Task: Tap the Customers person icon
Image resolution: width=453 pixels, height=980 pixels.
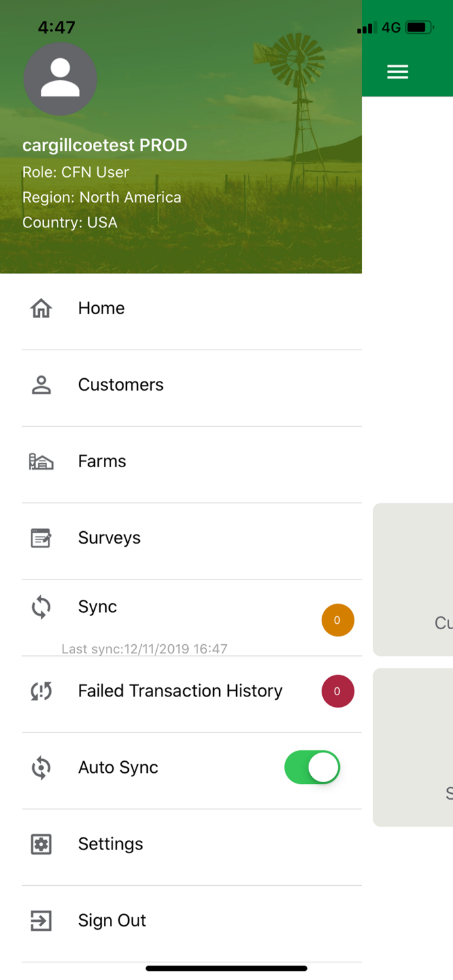Action: [x=41, y=385]
